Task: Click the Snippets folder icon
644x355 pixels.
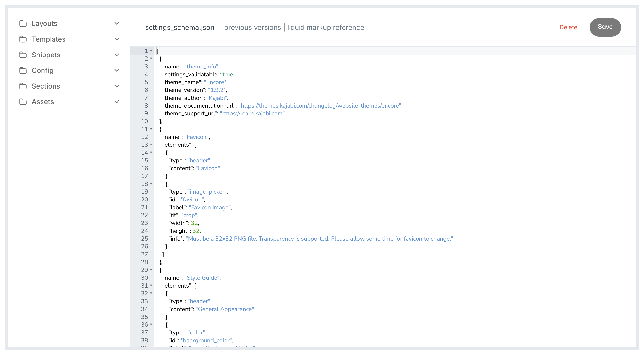Action: pyautogui.click(x=23, y=55)
